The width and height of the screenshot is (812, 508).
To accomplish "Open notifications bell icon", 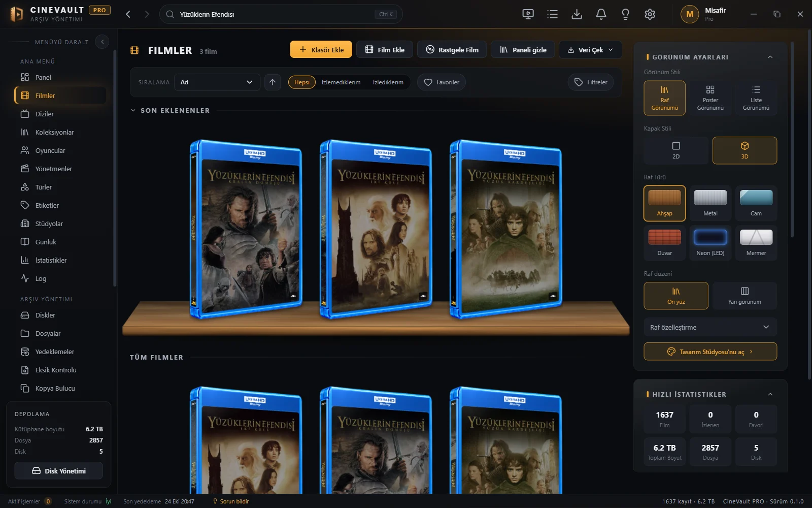I will tap(601, 14).
